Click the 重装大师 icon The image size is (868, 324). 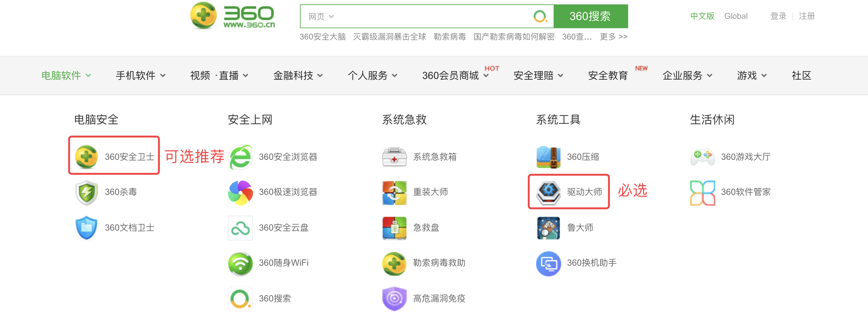394,192
